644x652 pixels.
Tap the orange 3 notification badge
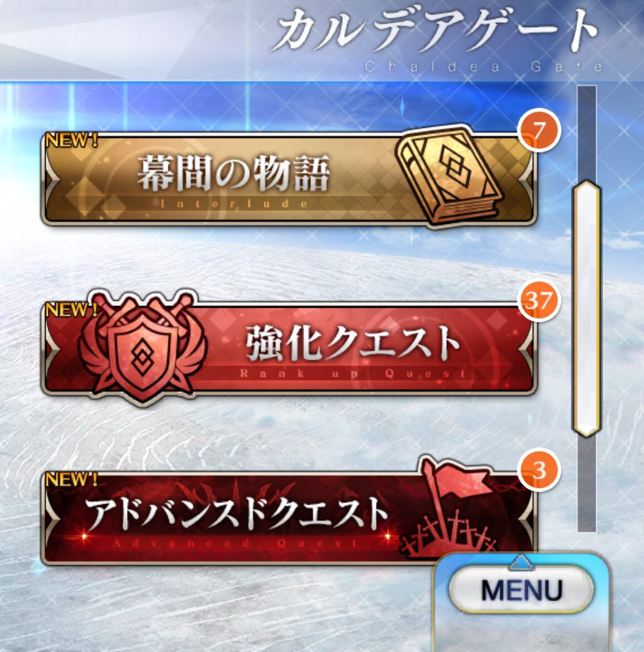(x=539, y=470)
